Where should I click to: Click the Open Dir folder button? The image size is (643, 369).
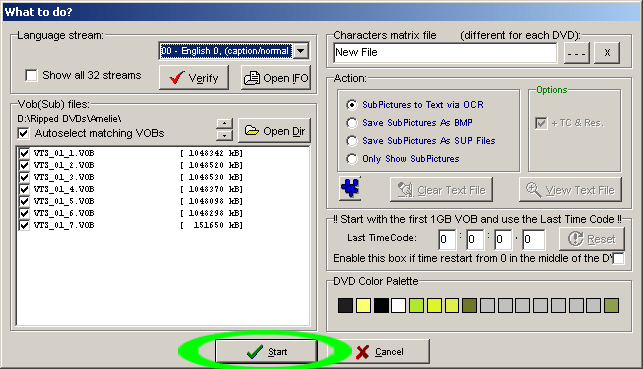pyautogui.click(x=274, y=131)
